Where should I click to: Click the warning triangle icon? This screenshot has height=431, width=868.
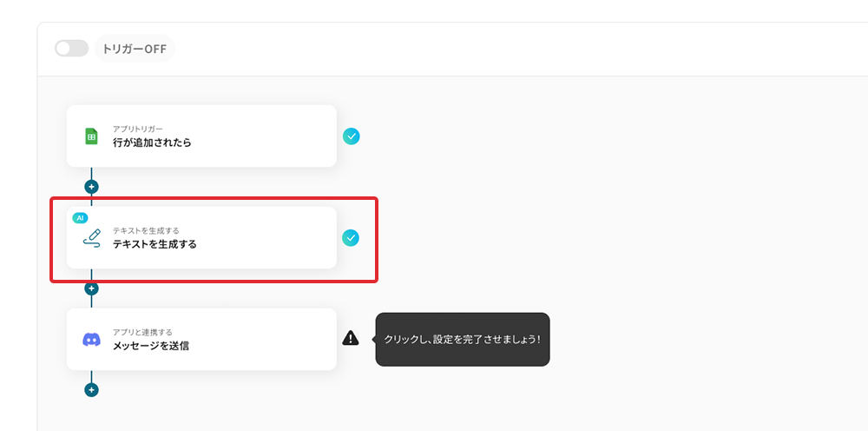coord(351,338)
